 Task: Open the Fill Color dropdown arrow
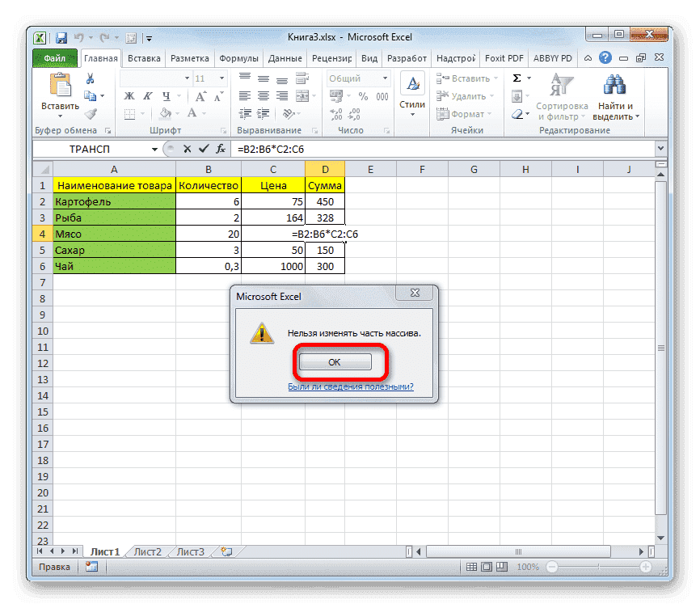(x=176, y=113)
